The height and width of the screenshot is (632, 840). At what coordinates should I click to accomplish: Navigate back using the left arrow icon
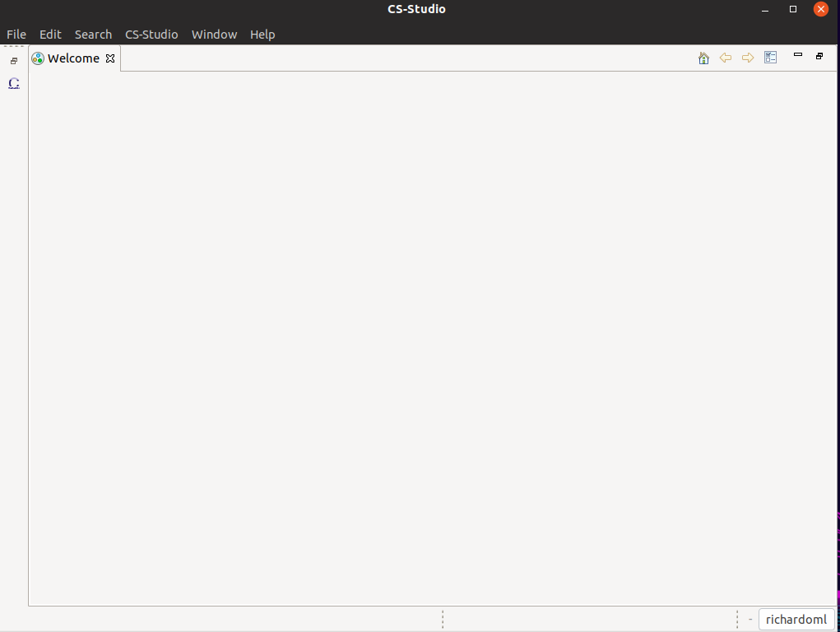pos(726,58)
